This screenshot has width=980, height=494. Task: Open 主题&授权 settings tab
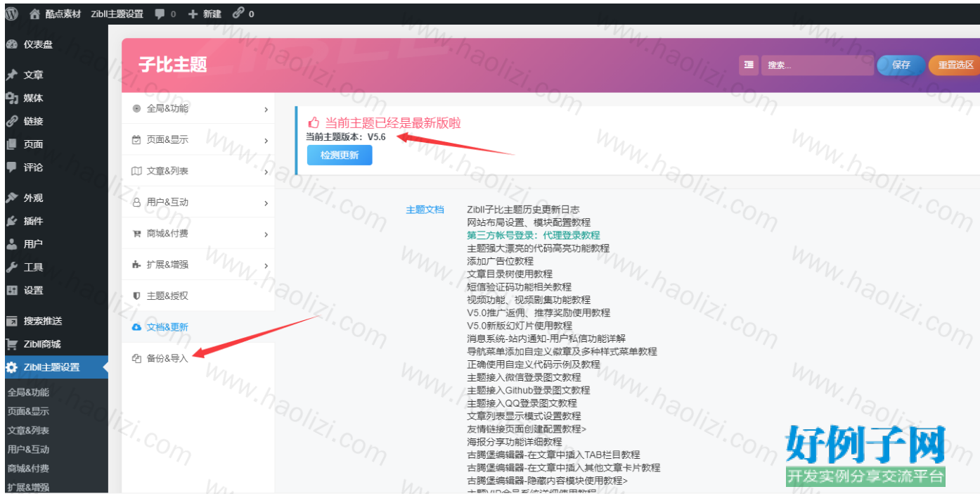(198, 296)
